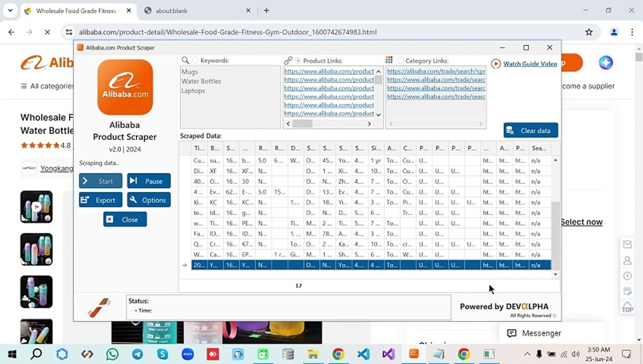Click the grid icon beside Category Links

point(389,60)
